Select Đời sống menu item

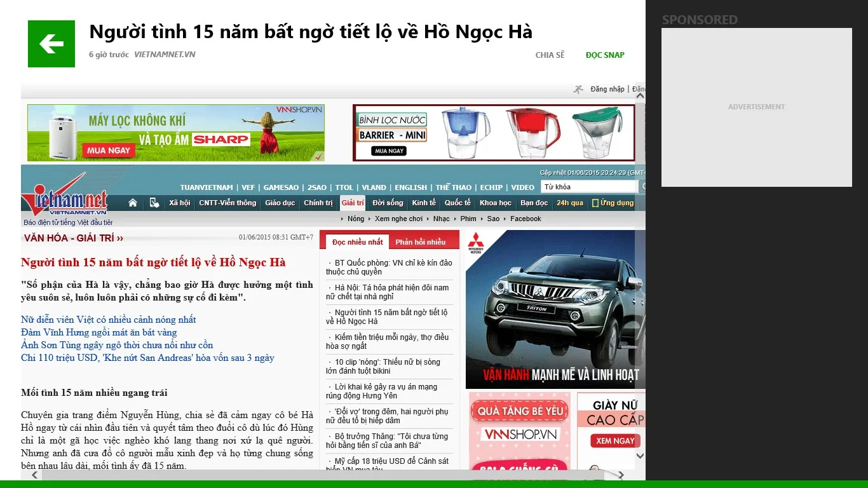pos(388,203)
